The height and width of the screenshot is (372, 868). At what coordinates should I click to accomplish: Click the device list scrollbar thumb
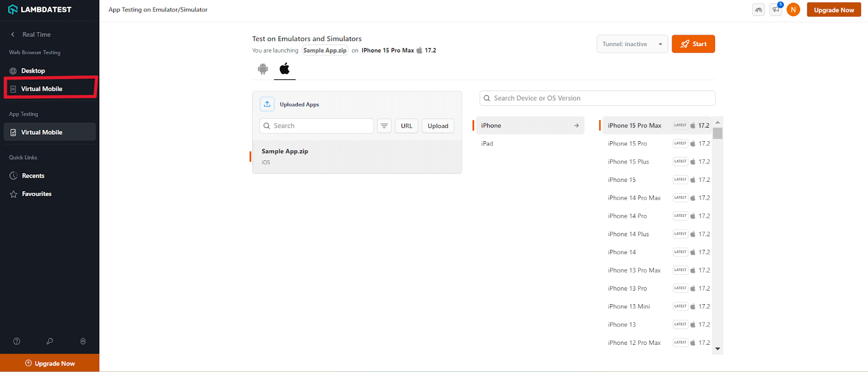click(x=718, y=134)
